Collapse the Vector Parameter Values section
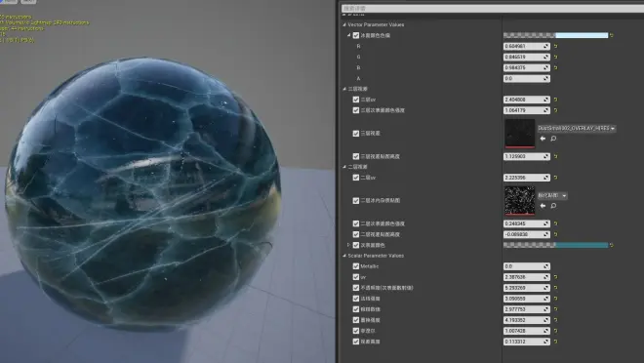This screenshot has width=644, height=363. point(344,24)
